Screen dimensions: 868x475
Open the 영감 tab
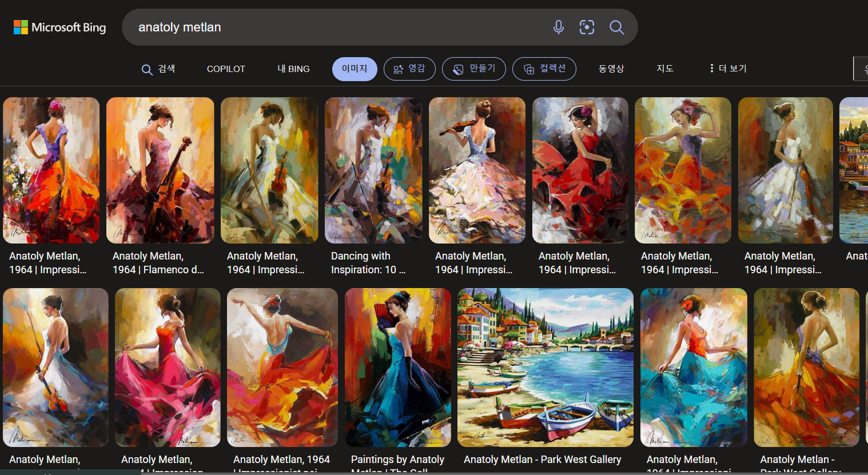(409, 69)
